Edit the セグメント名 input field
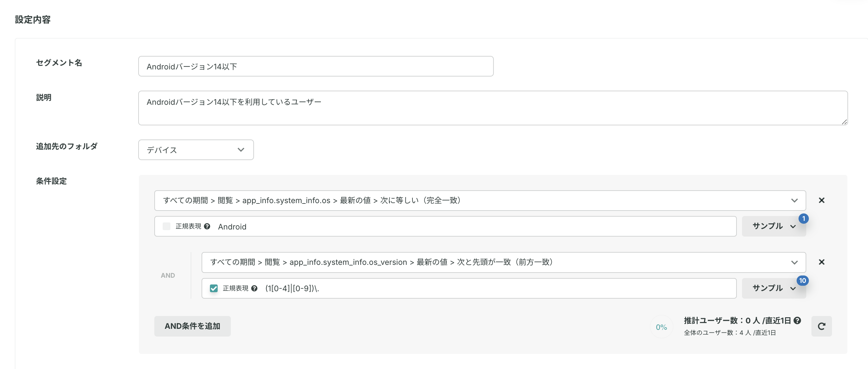Image resolution: width=868 pixels, height=369 pixels. [x=316, y=66]
